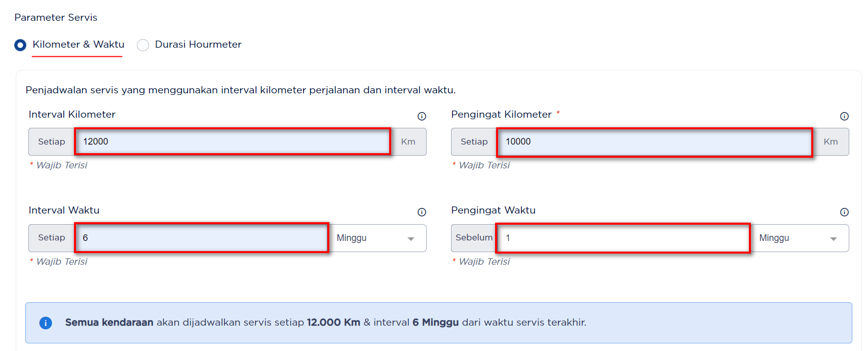Click the Setiap prefix of Interval Kilometer
This screenshot has height=351, width=868.
pos(52,142)
